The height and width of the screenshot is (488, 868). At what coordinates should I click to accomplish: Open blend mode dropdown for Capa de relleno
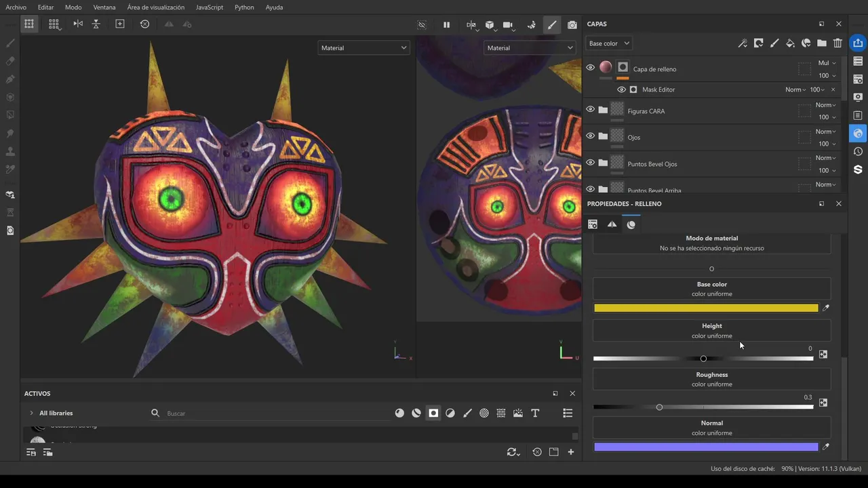pyautogui.click(x=827, y=63)
